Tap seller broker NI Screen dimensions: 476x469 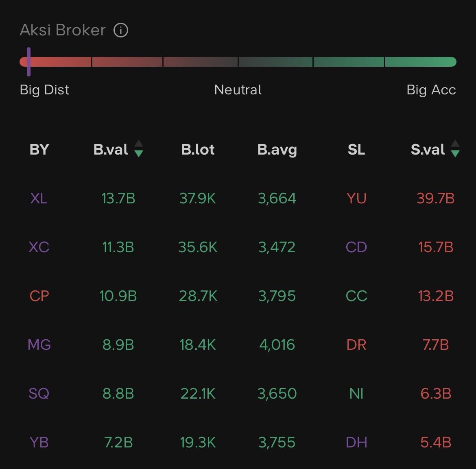pyautogui.click(x=356, y=394)
